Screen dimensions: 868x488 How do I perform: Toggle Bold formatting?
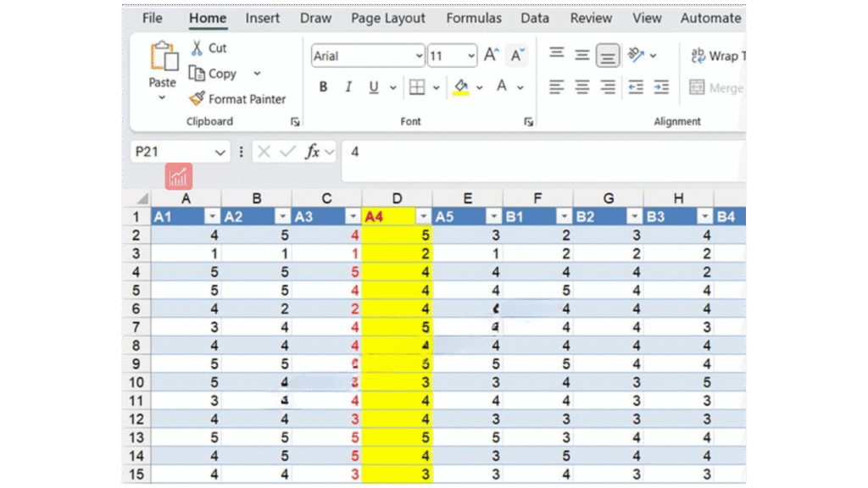(323, 87)
